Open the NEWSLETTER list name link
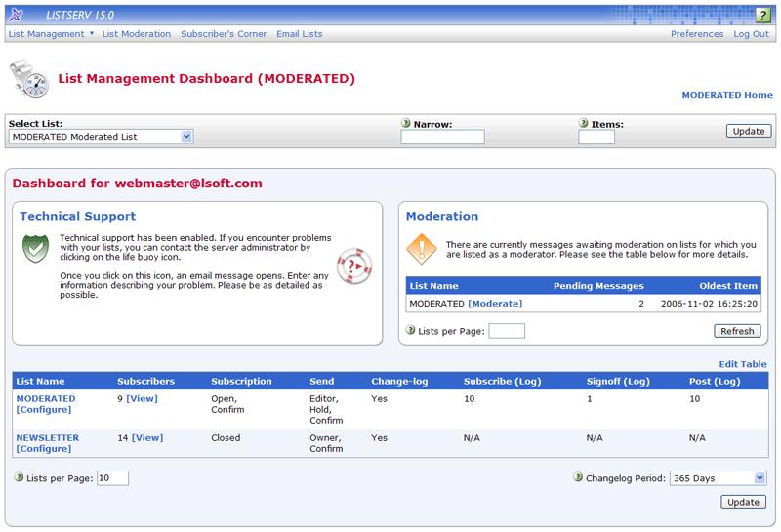 (x=47, y=438)
